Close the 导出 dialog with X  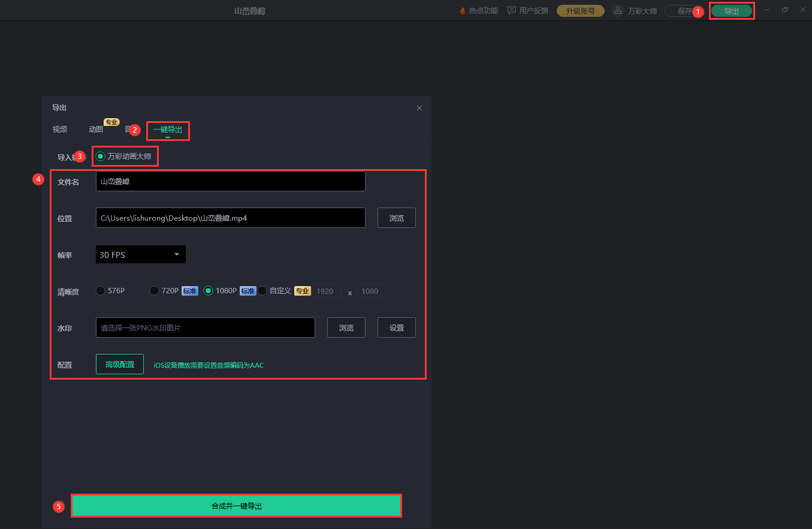tap(419, 108)
